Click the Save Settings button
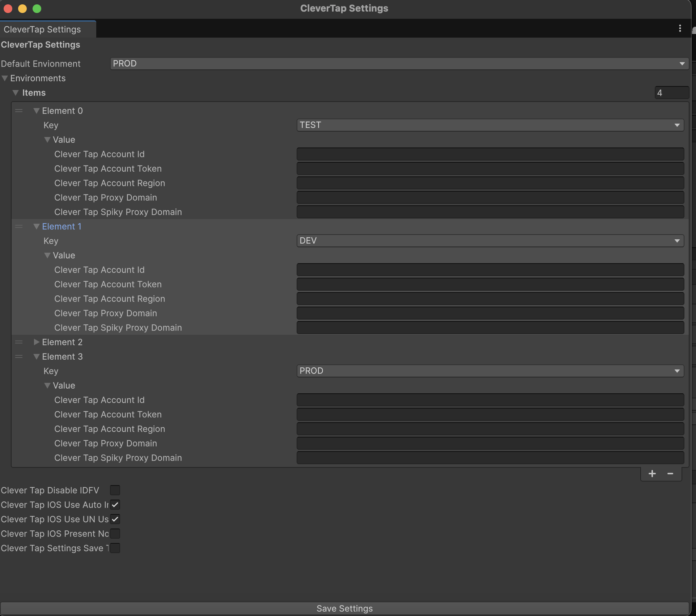The height and width of the screenshot is (616, 696). click(x=344, y=608)
